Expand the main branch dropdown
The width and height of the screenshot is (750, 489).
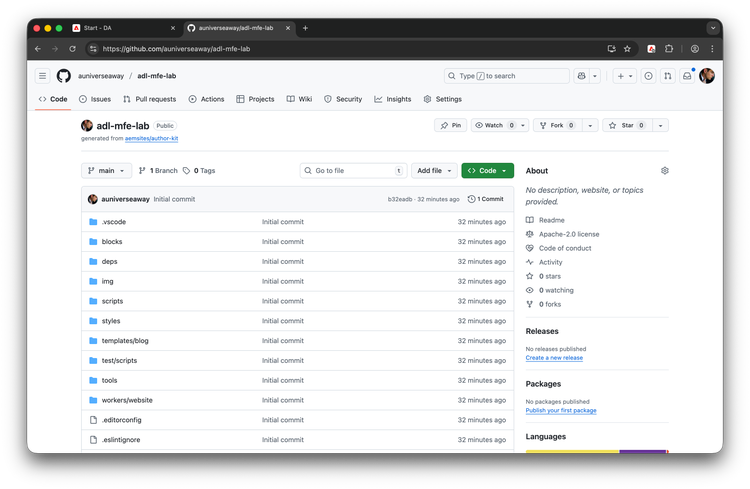107,171
